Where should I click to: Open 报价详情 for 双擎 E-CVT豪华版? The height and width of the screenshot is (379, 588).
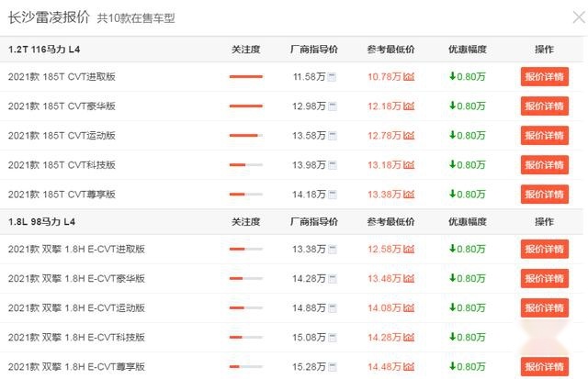tap(545, 278)
